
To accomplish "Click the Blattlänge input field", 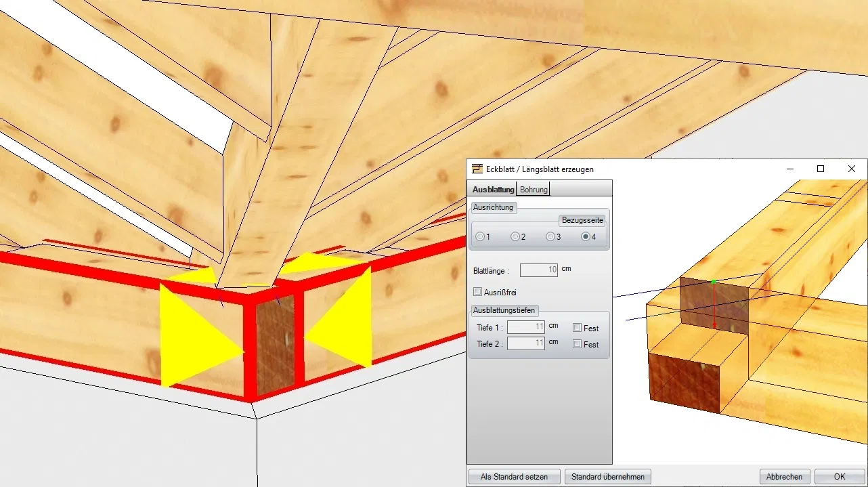I will point(539,270).
